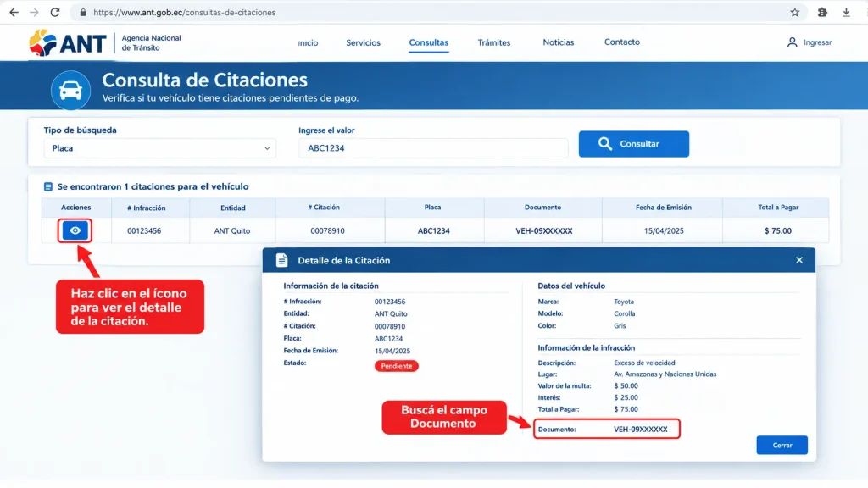Click the 00123456 infraction number in the table
This screenshot has height=488, width=868.
click(144, 230)
